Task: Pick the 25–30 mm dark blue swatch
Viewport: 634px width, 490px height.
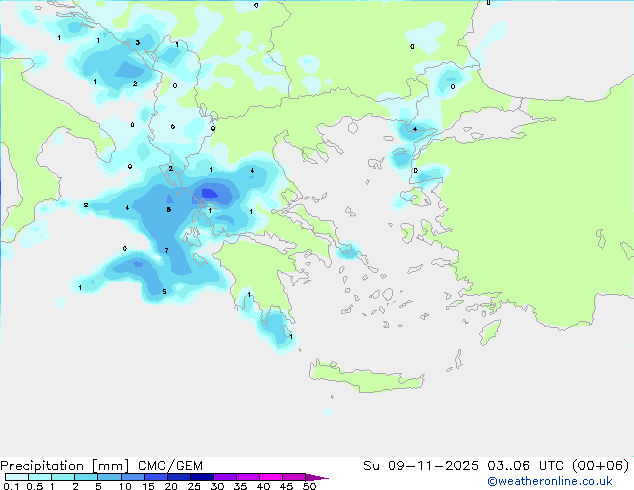Action: 202,477
